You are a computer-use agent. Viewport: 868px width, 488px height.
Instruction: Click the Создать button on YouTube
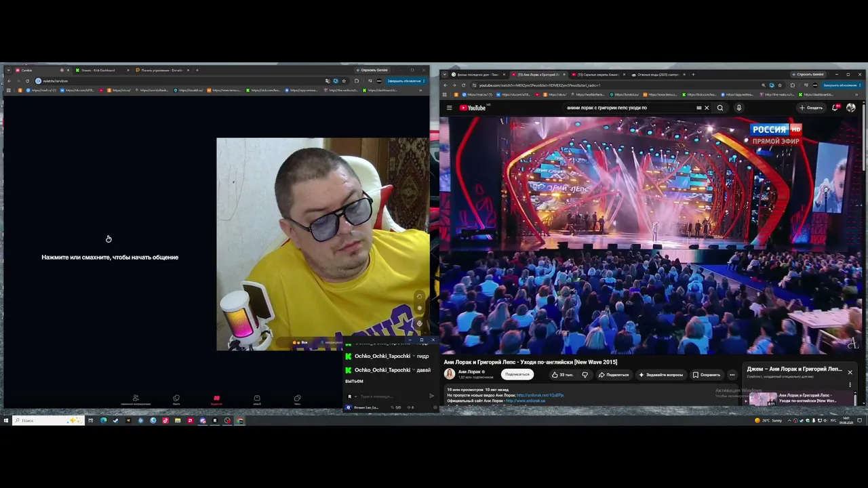coord(810,108)
